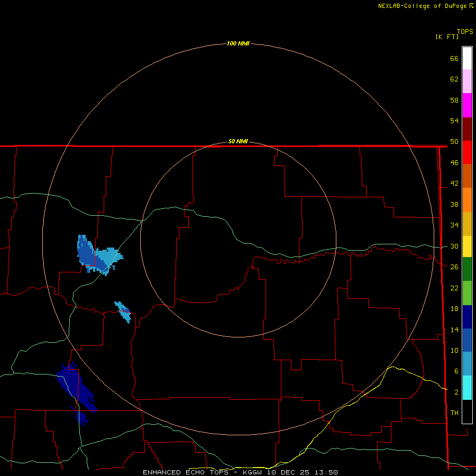
Task: Click the medium blue echo near the 100 NMI ring
Action: [x=87, y=254]
